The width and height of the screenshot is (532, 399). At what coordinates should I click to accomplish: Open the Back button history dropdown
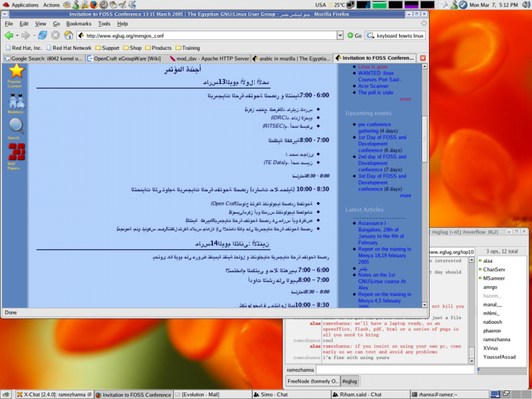tap(17, 37)
